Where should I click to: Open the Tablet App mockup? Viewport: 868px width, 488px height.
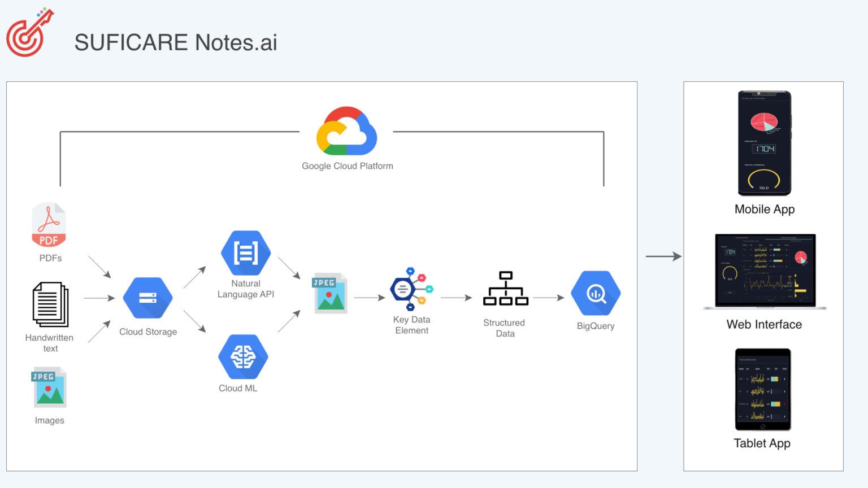pyautogui.click(x=763, y=390)
